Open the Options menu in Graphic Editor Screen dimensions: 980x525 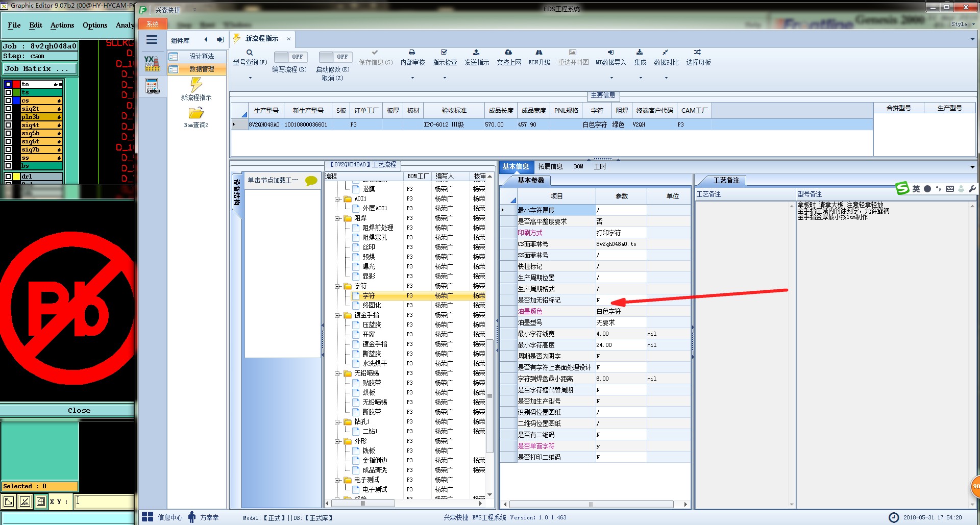pos(95,25)
